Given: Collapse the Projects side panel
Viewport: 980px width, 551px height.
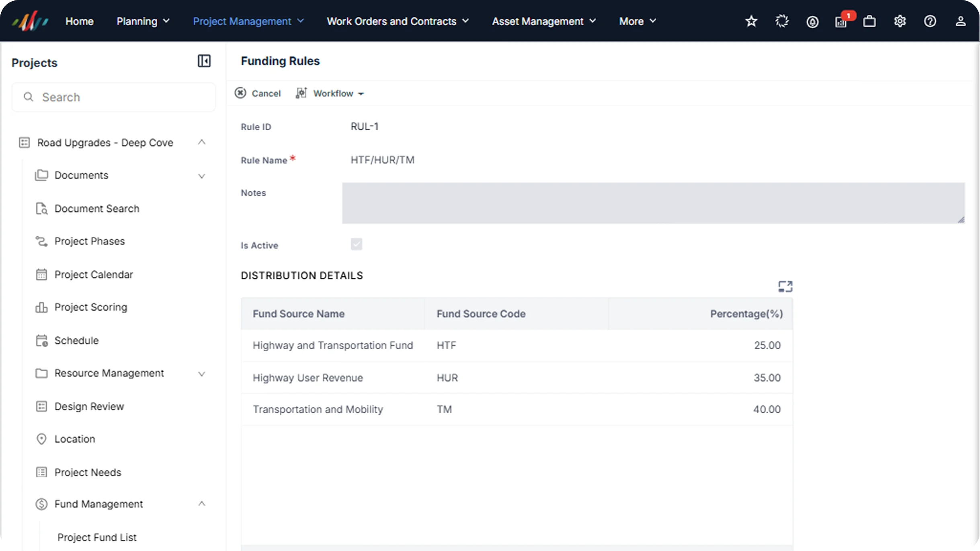Looking at the screenshot, I should pos(204,61).
